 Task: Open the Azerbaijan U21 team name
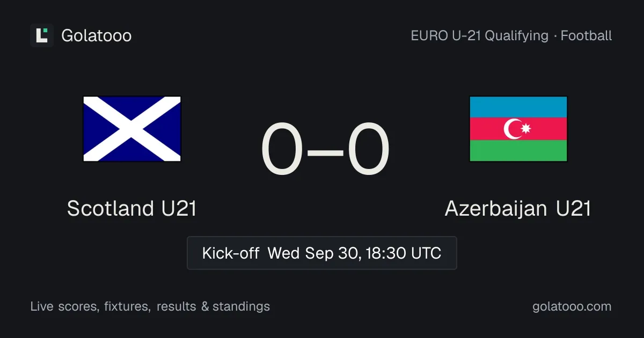(518, 208)
